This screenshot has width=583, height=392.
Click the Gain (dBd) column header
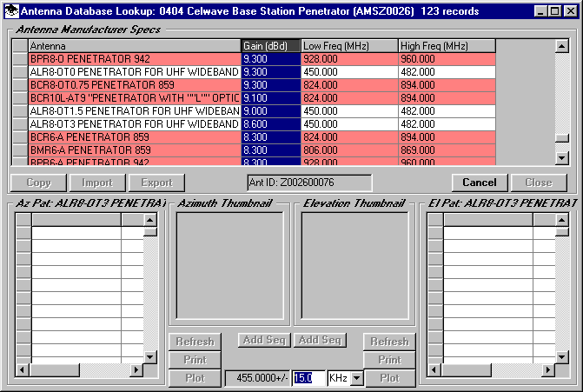271,46
